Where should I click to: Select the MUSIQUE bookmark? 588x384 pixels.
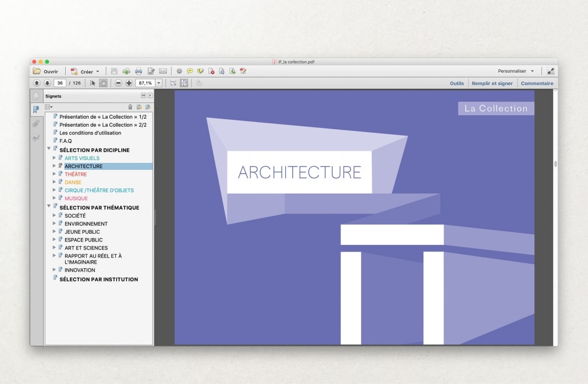pos(76,198)
